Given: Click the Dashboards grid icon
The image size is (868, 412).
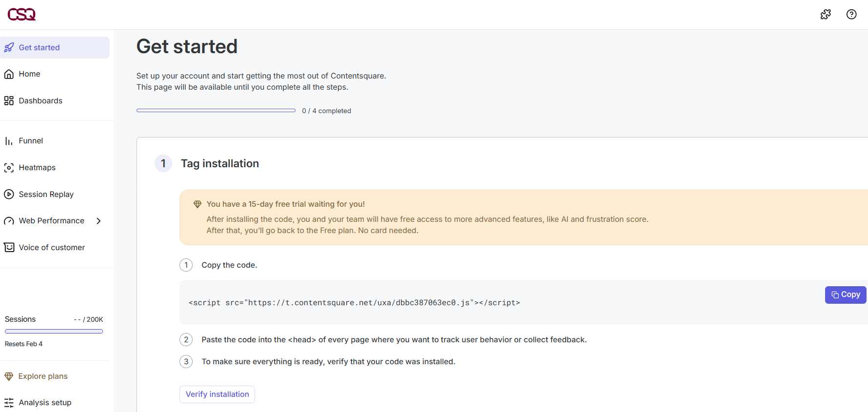Looking at the screenshot, I should (x=9, y=101).
